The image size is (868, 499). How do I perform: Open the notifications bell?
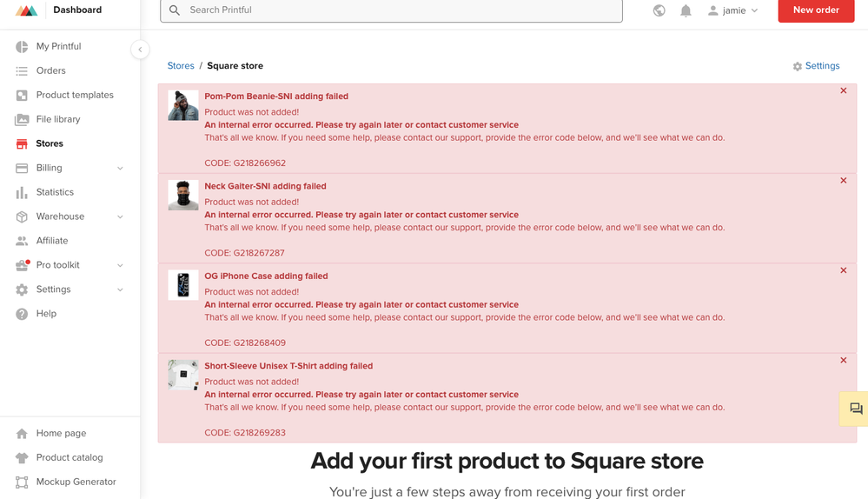coord(686,10)
